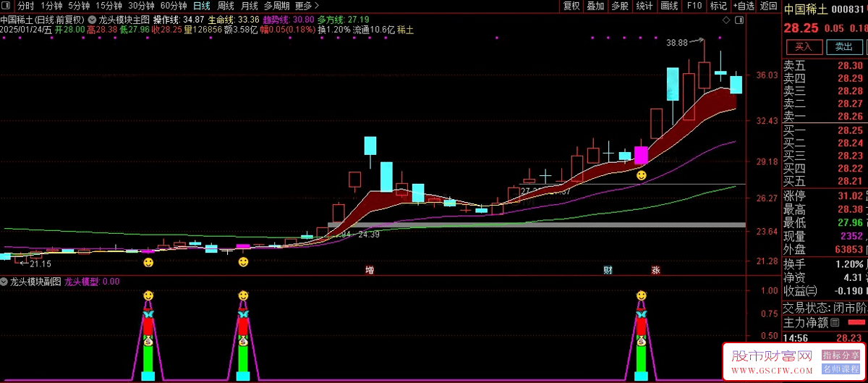Click the 涨 event marker below the chart
The height and width of the screenshot is (383, 868).
point(656,270)
